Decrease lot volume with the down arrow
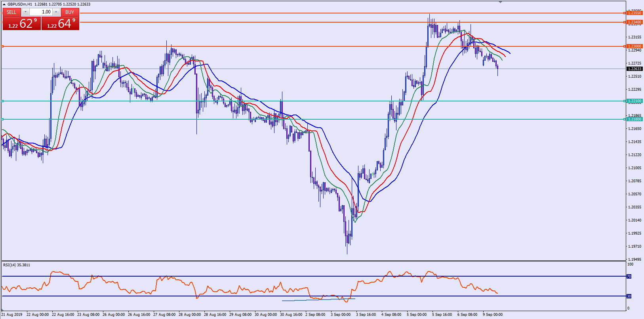 tap(25, 12)
